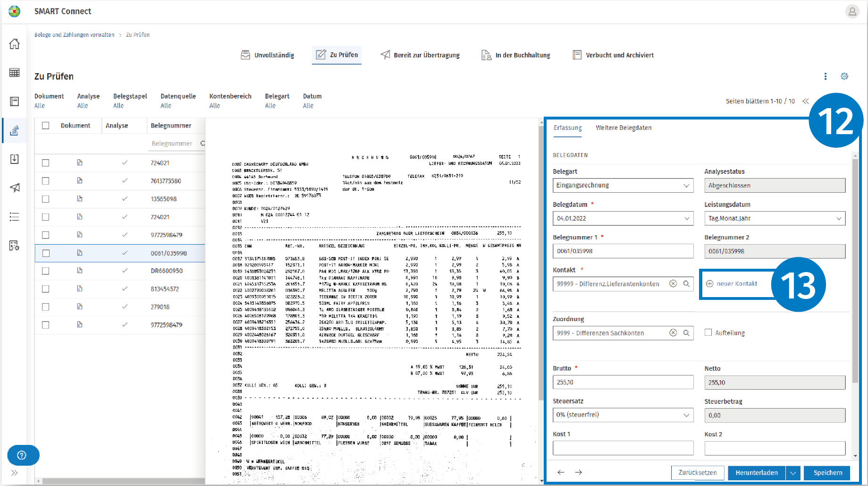The image size is (868, 486).
Task: Go to previous document arrow
Action: pos(561,472)
